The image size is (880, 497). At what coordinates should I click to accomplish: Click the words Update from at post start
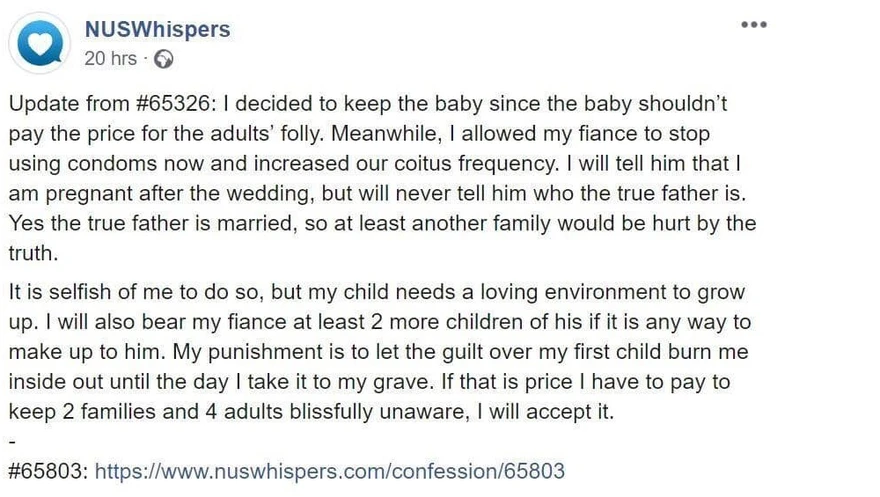pyautogui.click(x=69, y=104)
